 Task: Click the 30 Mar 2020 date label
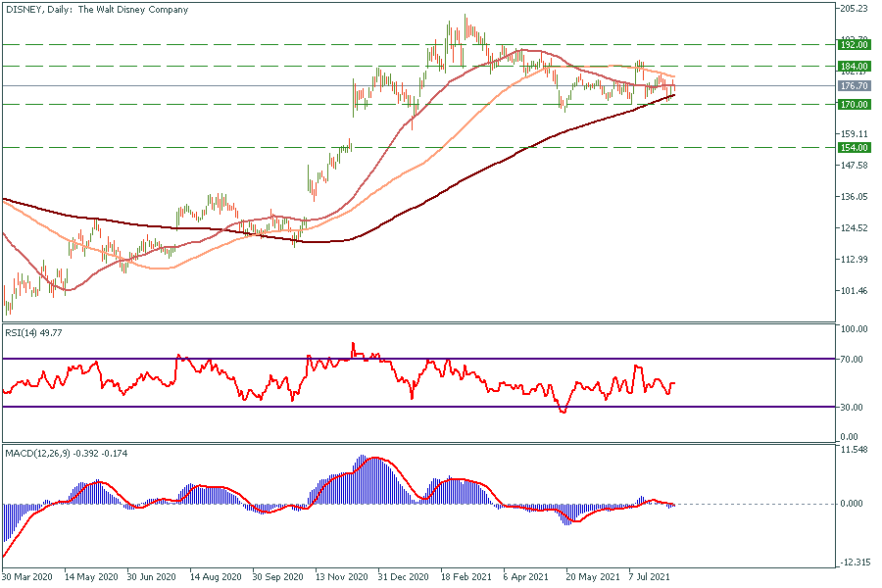coord(27,577)
